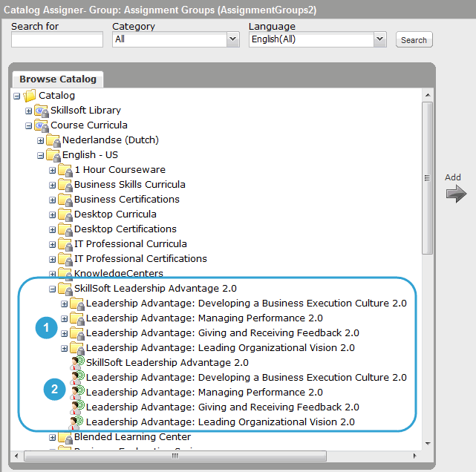This screenshot has width=476, height=472.
Task: Click the scroll left arrow
Action: pyautogui.click(x=16, y=456)
